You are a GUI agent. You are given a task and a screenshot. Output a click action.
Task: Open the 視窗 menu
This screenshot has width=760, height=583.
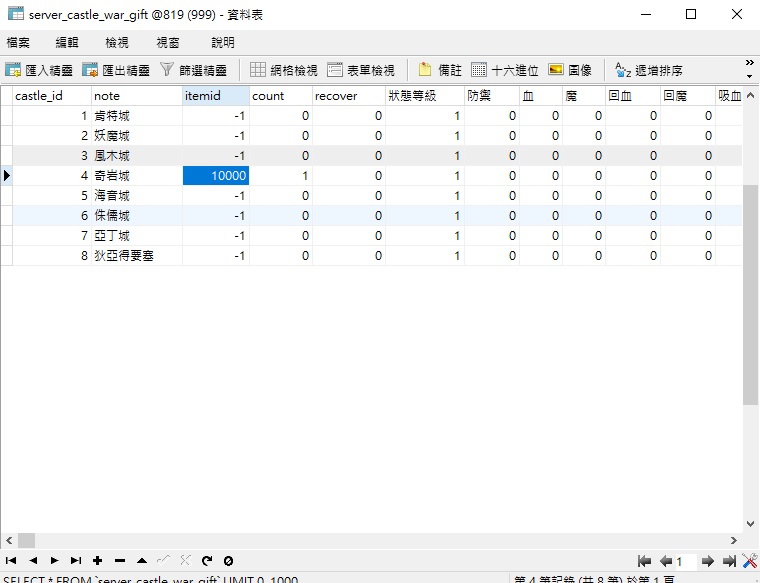[x=168, y=43]
